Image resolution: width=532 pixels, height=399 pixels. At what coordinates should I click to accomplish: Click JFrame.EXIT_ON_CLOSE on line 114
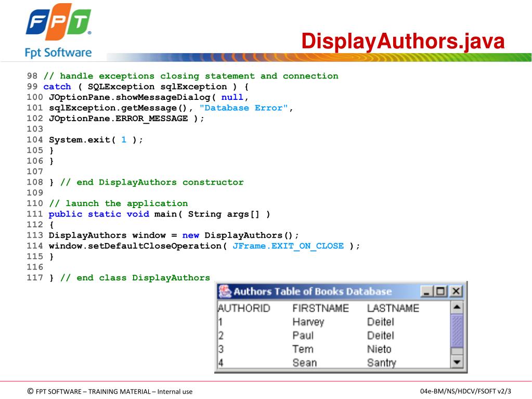[288, 246]
